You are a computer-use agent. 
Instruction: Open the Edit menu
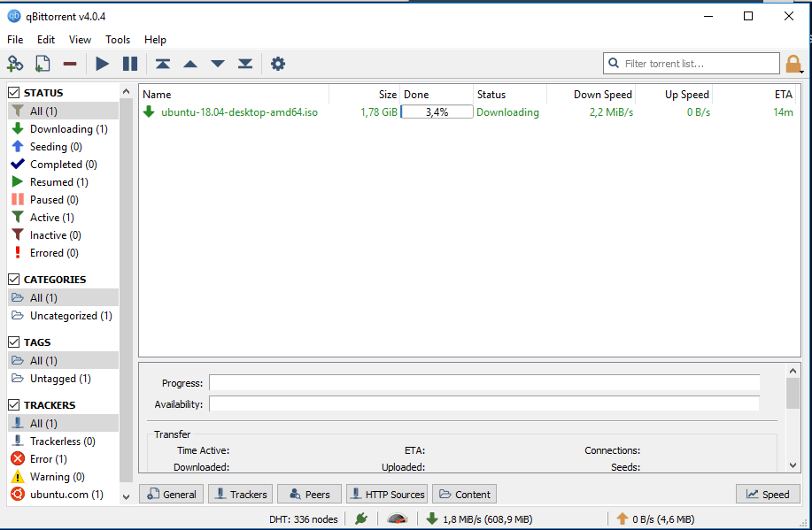click(45, 40)
